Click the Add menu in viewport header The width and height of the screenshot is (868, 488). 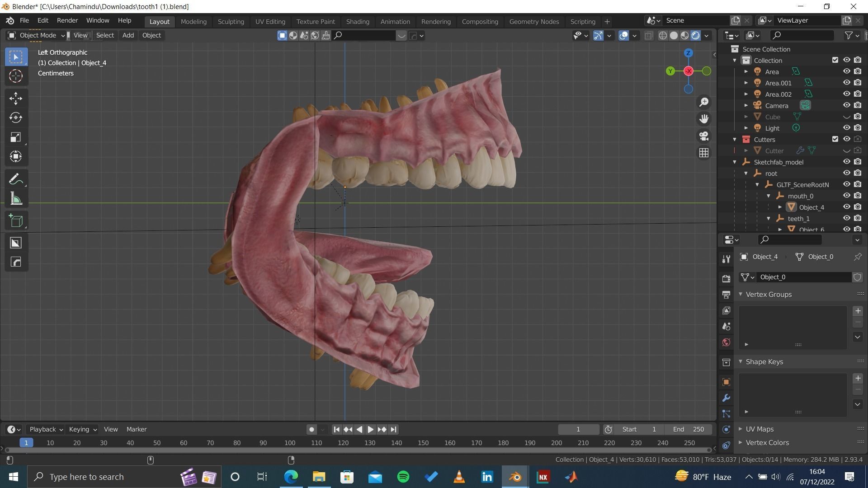click(128, 35)
